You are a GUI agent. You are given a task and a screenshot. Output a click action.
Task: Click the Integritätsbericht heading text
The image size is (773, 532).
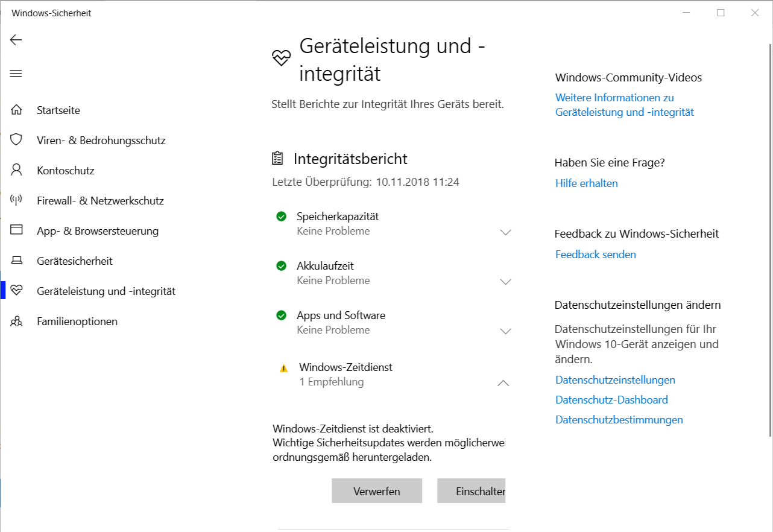pyautogui.click(x=350, y=159)
